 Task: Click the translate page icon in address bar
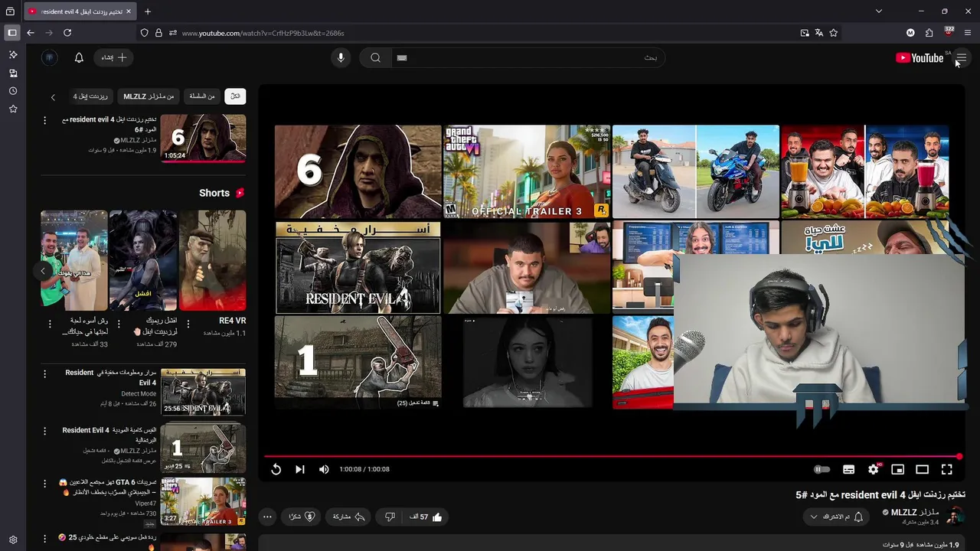click(x=819, y=33)
